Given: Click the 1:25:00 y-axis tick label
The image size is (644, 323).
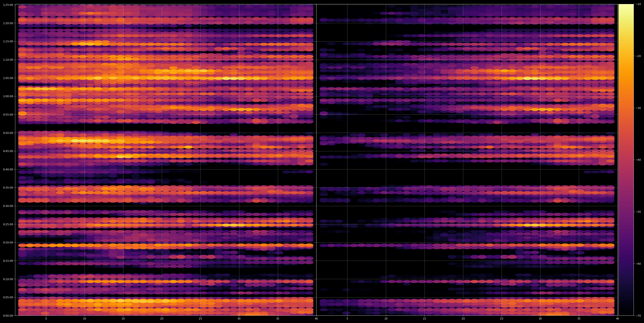Looking at the screenshot, I should 8,5.
